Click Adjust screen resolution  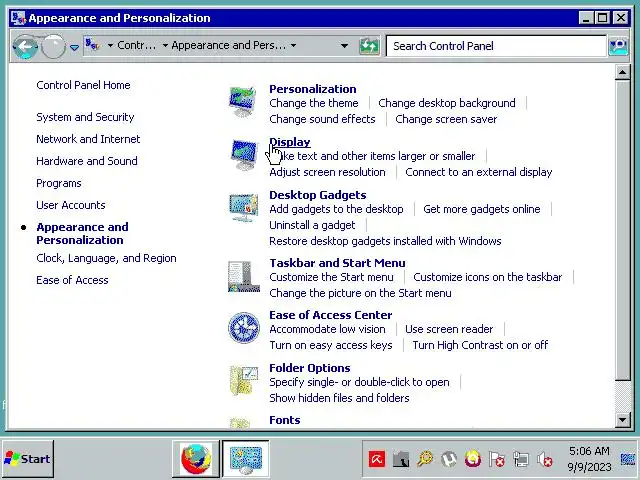click(x=327, y=172)
